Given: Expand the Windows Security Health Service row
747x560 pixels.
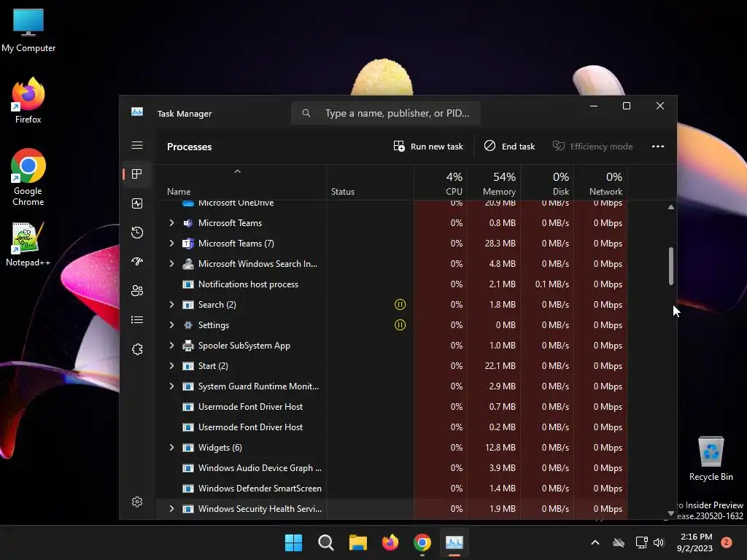Looking at the screenshot, I should pos(171,508).
